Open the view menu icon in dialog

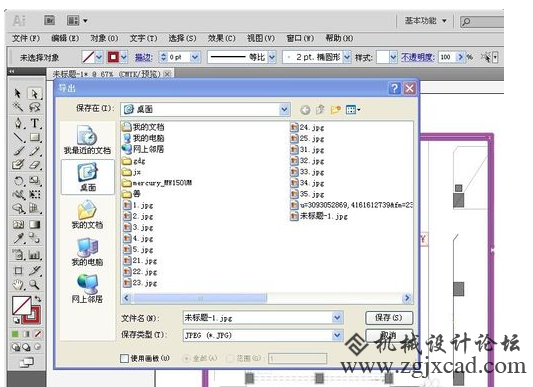tap(353, 110)
